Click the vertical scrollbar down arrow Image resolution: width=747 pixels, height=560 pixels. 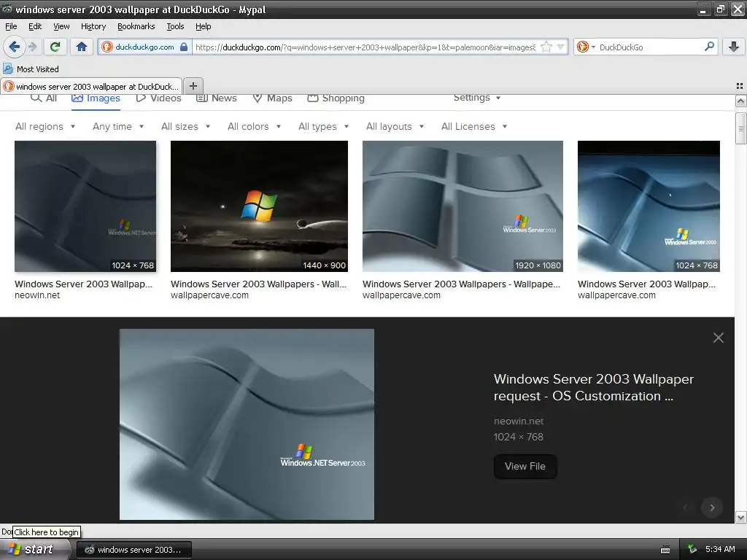(x=740, y=517)
